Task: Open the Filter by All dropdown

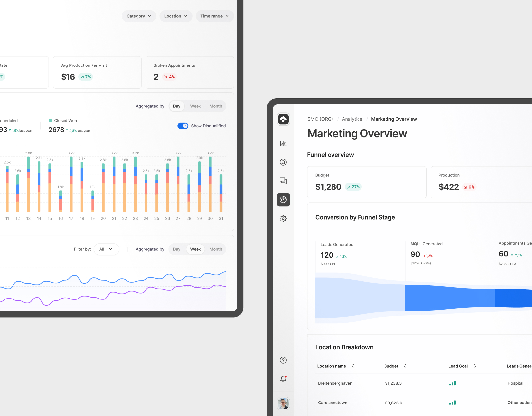Action: click(x=106, y=249)
